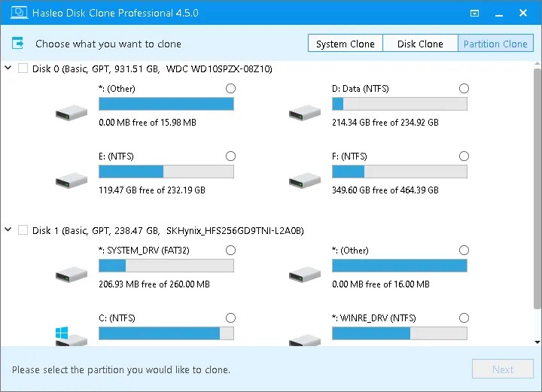The width and height of the screenshot is (542, 392).
Task: Click the Hasleo app logo icon
Action: [19, 13]
